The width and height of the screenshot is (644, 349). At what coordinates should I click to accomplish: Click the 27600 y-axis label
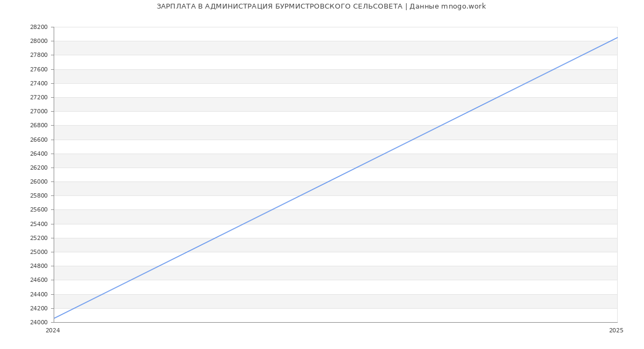39,69
